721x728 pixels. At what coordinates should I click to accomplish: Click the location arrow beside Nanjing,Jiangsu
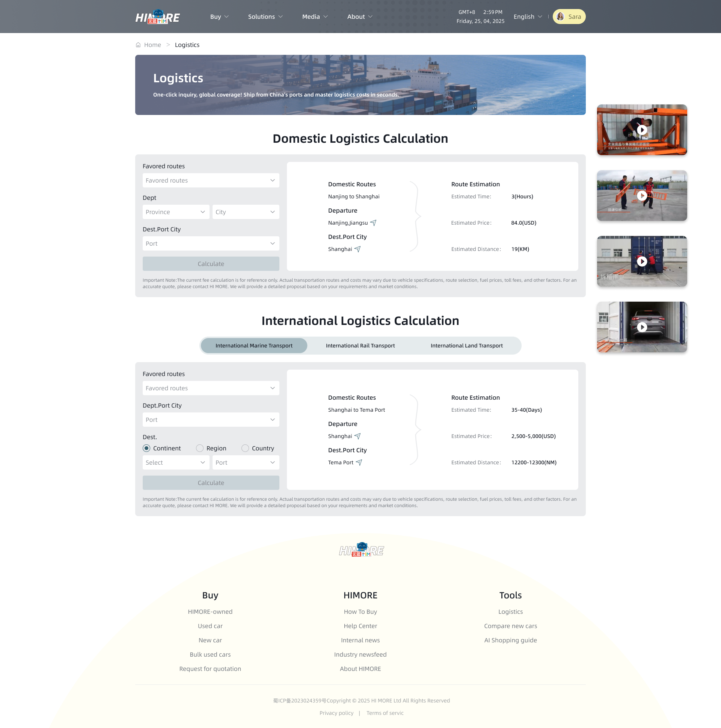pos(373,223)
